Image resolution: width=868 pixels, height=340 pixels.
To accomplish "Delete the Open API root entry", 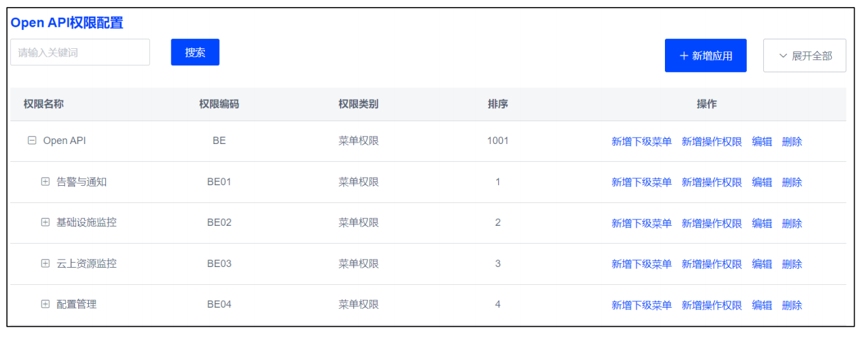I will pyautogui.click(x=792, y=141).
